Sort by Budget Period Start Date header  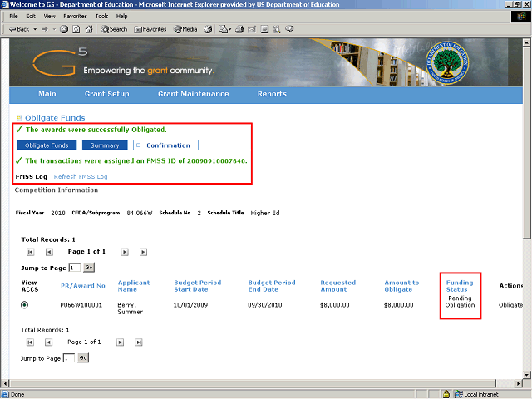[198, 286]
